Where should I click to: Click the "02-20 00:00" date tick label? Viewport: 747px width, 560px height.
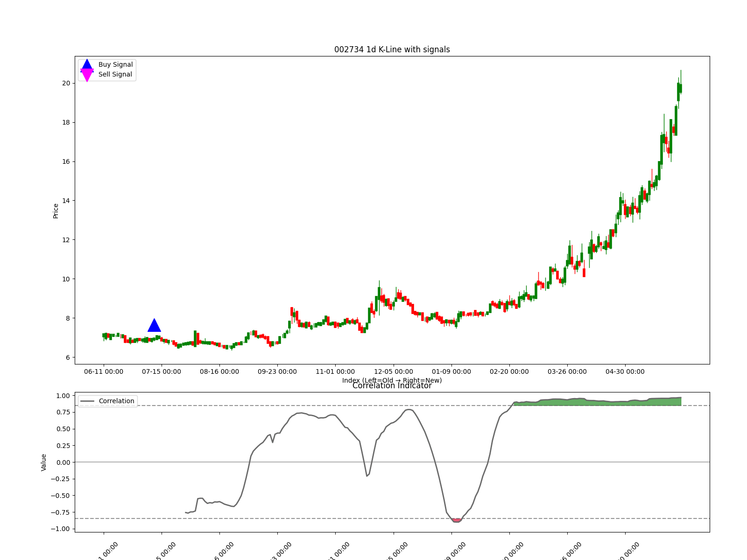click(509, 371)
